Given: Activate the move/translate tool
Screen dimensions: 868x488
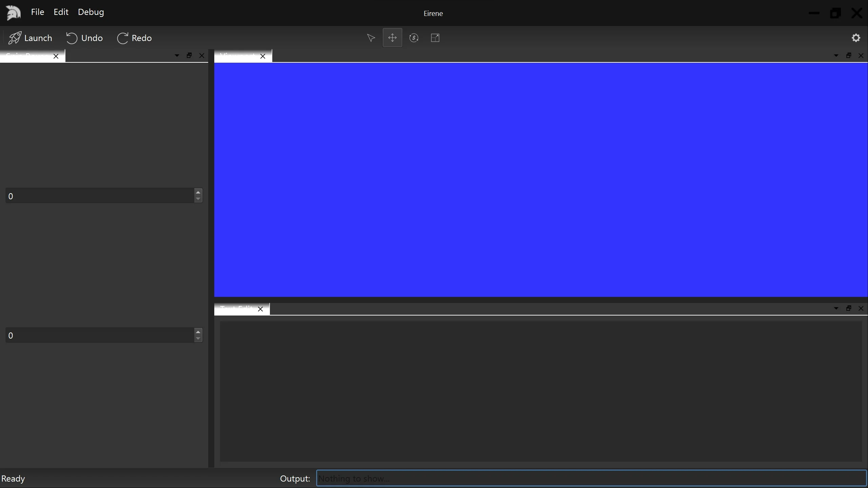Looking at the screenshot, I should (x=392, y=38).
